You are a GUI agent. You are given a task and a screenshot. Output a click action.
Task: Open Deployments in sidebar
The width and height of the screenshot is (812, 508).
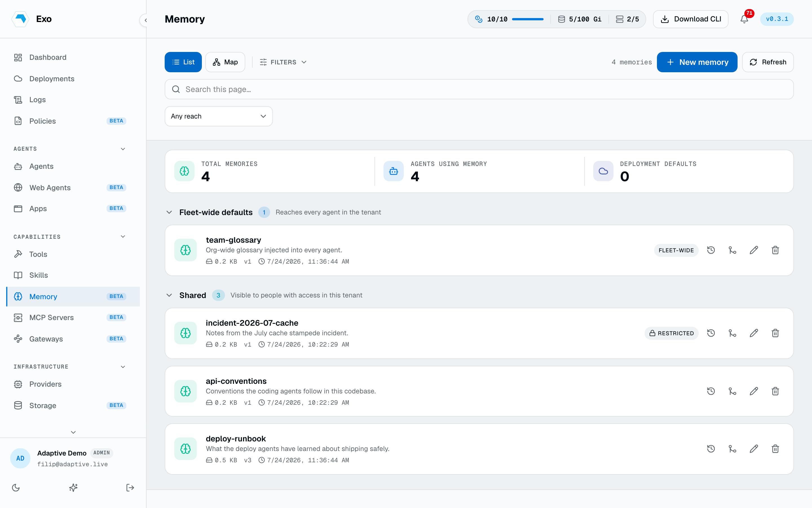click(73, 79)
